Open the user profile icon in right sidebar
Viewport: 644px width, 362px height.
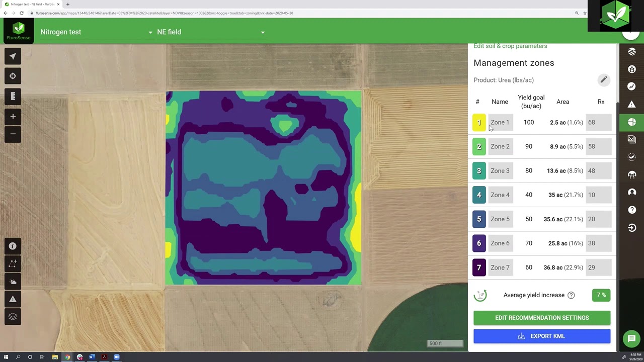(x=632, y=192)
